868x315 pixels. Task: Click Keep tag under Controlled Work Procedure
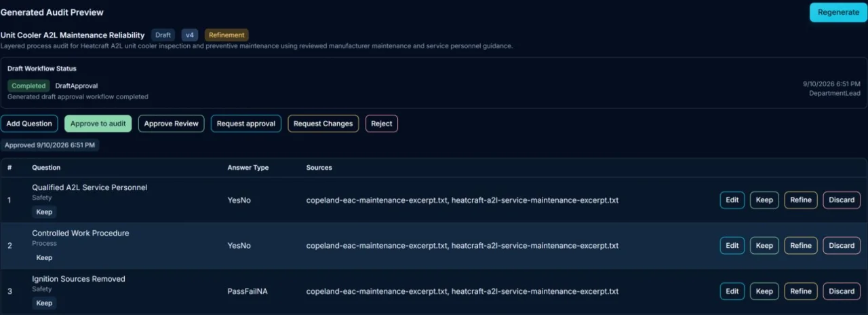[44, 257]
